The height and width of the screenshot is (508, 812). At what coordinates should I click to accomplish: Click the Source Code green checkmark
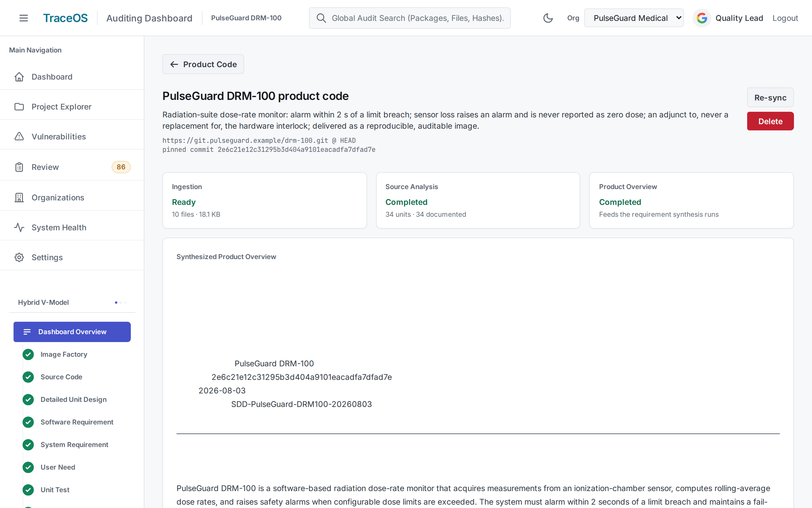point(28,377)
